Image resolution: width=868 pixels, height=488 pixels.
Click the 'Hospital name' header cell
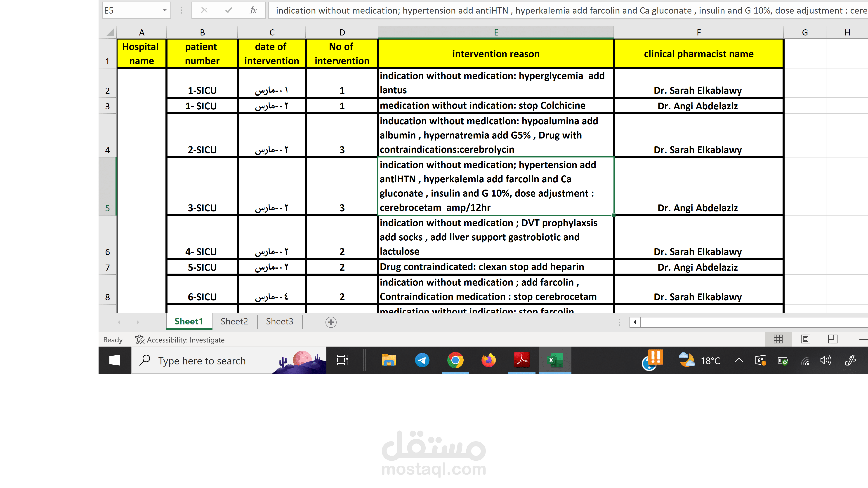(x=142, y=54)
